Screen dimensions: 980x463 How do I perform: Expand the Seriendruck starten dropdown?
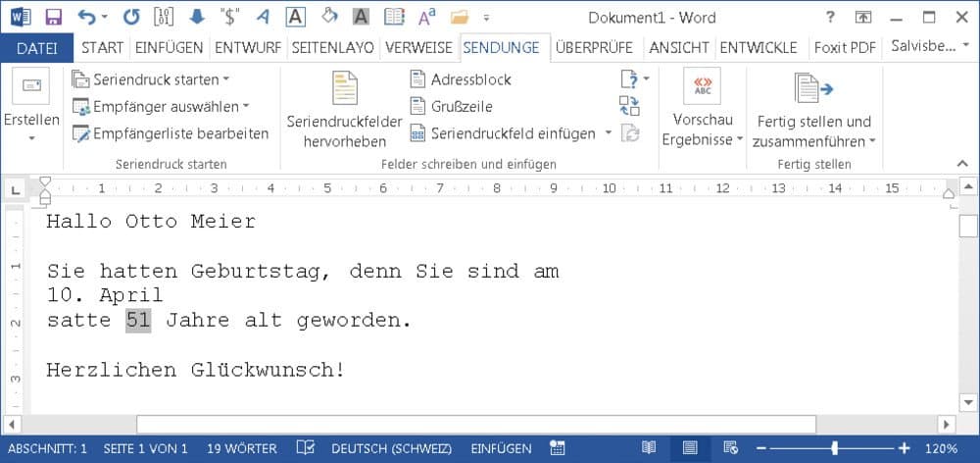[152, 79]
